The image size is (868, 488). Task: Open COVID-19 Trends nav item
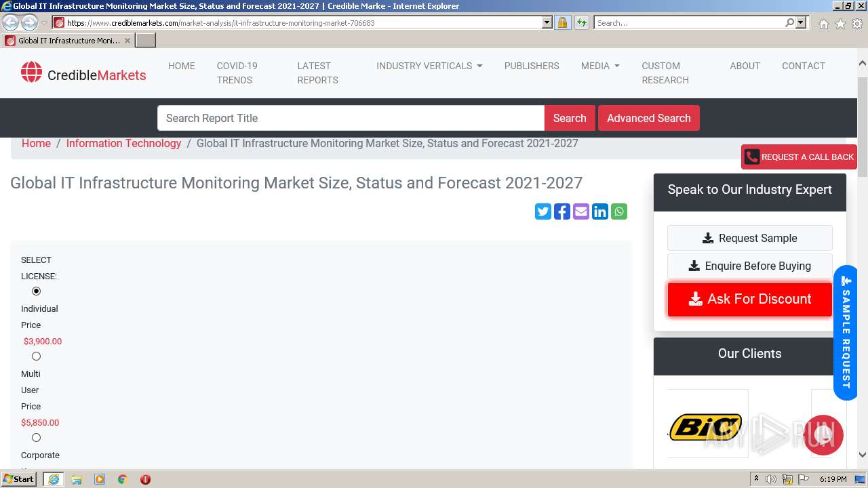(237, 73)
